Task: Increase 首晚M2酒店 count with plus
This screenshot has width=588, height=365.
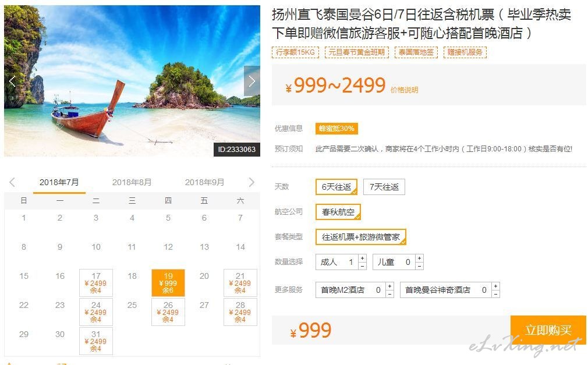Action: tap(390, 286)
